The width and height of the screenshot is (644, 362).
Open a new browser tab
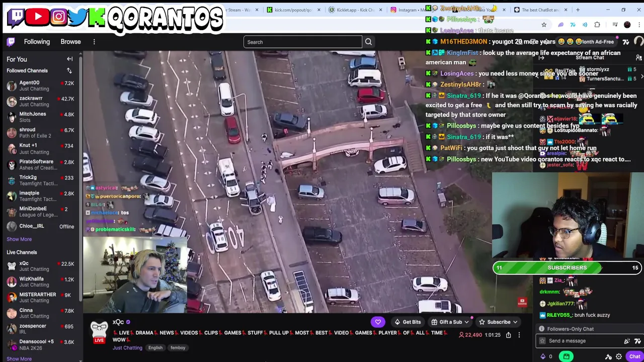[x=578, y=10]
